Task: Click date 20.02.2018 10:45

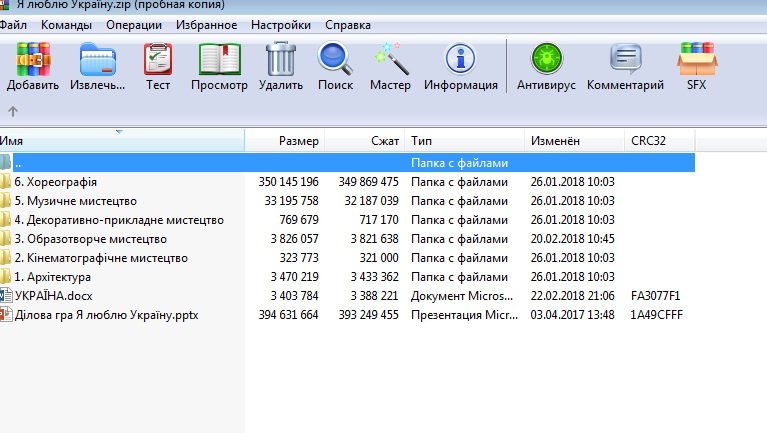Action: 572,239
